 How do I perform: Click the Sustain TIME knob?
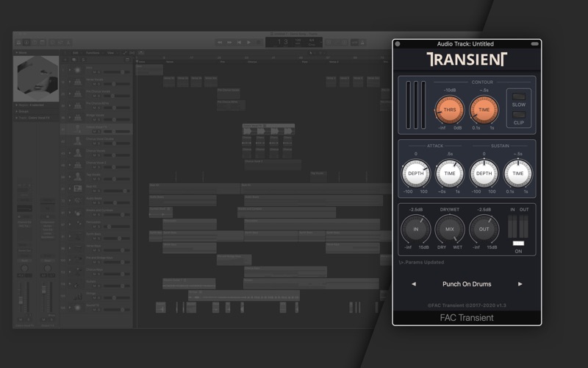518,174
